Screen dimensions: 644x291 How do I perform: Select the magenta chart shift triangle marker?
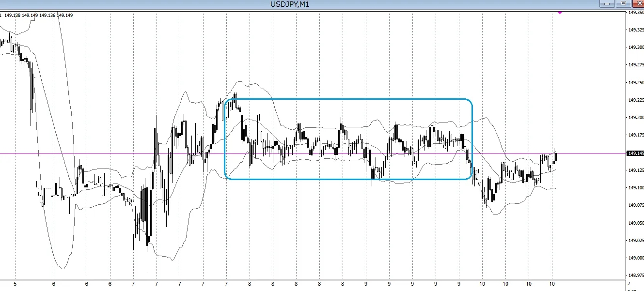pyautogui.click(x=560, y=13)
